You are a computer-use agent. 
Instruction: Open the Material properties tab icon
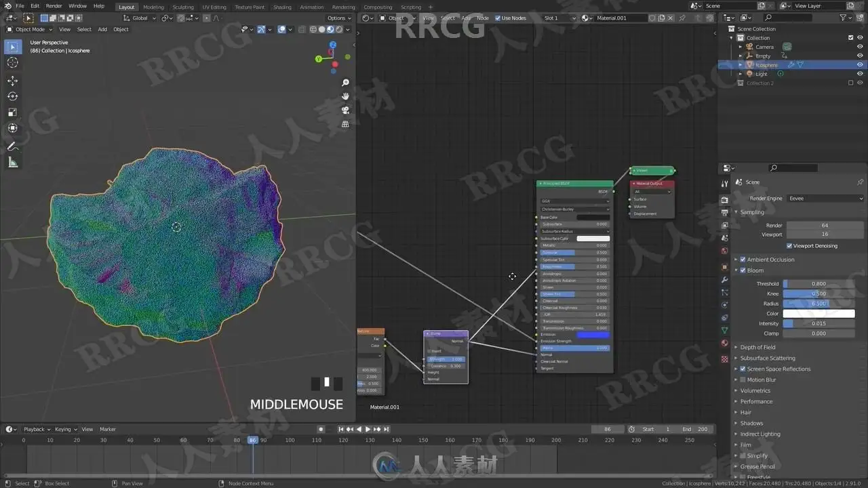click(725, 343)
